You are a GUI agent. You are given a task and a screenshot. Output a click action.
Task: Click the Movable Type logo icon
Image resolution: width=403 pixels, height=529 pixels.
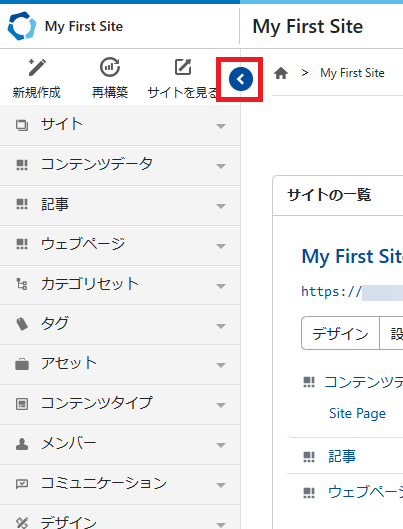[22, 26]
